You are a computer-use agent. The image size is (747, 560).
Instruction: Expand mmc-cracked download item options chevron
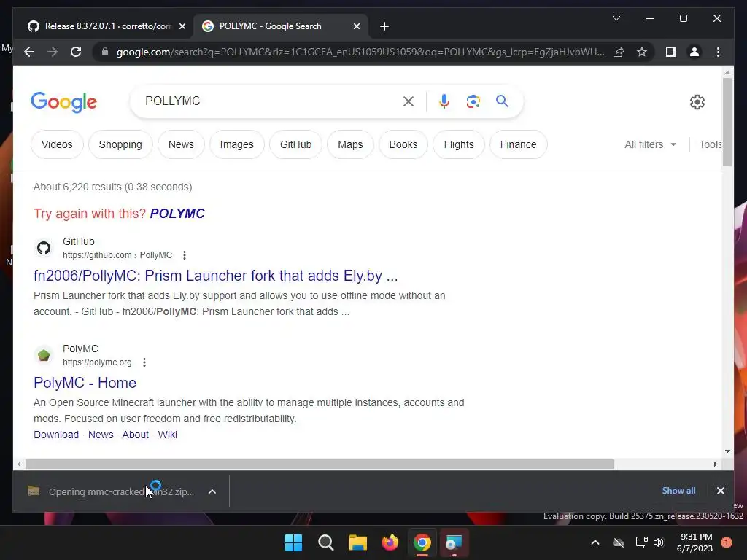tap(212, 491)
